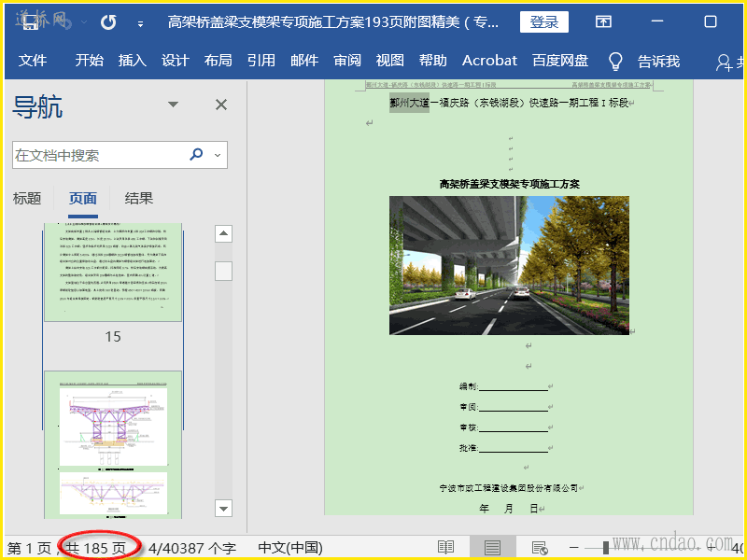This screenshot has width=747, height=560.
Task: Switch to Print Layout view icon
Action: pos(492,548)
